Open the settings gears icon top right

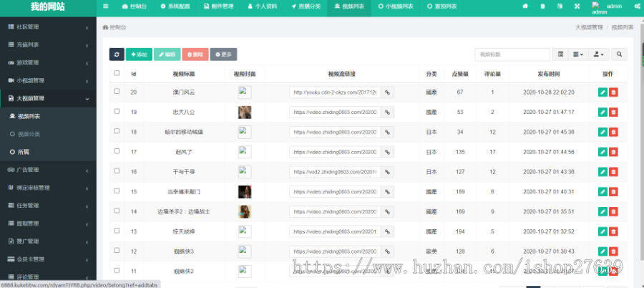(x=637, y=6)
